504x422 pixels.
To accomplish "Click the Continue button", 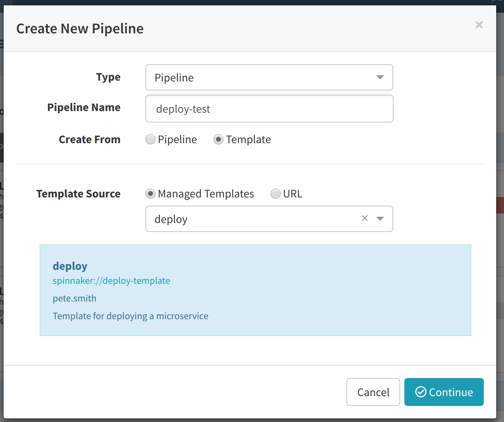I will click(x=444, y=392).
